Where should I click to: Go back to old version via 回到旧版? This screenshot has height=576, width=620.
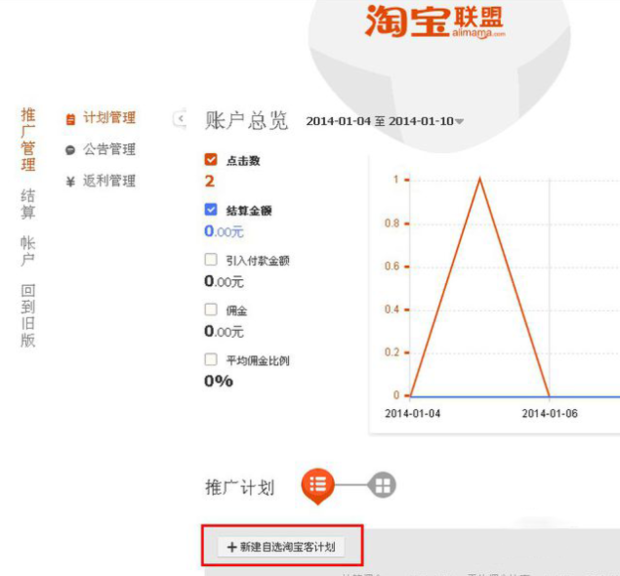(x=28, y=315)
